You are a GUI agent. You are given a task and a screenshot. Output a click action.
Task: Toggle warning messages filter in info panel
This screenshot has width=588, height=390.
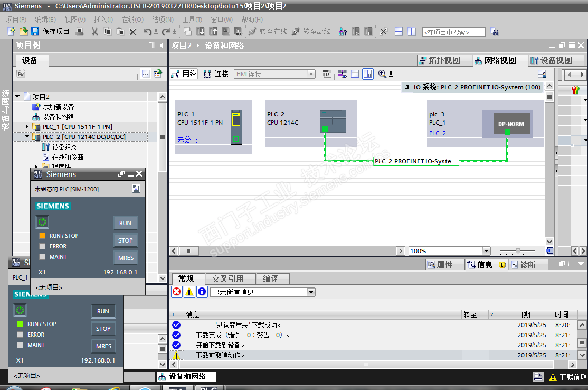point(189,292)
